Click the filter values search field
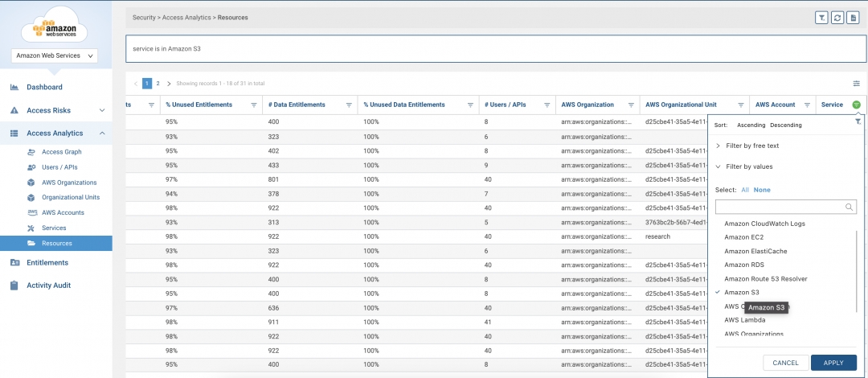Viewport: 868px width, 378px height. [780, 207]
